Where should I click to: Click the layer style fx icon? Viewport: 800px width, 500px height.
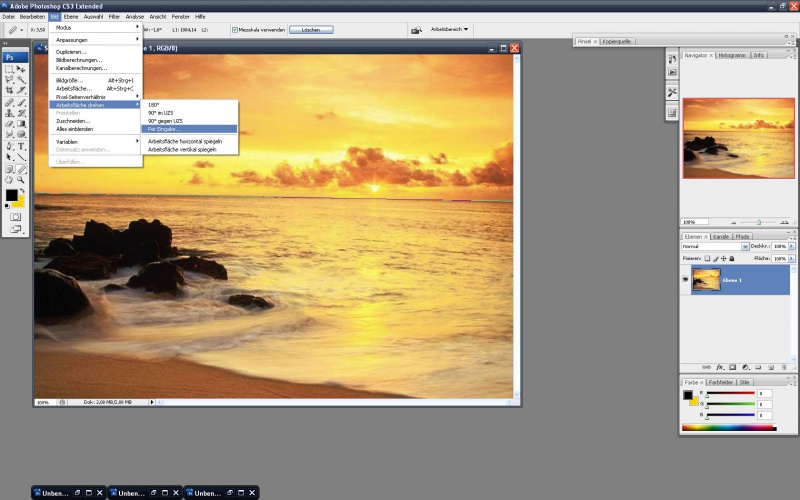[719, 367]
